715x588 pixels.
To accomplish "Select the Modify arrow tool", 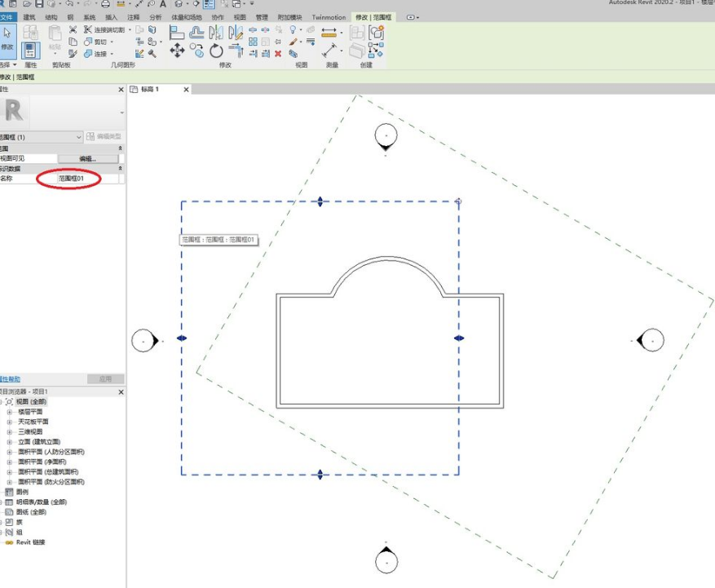I will [7, 38].
